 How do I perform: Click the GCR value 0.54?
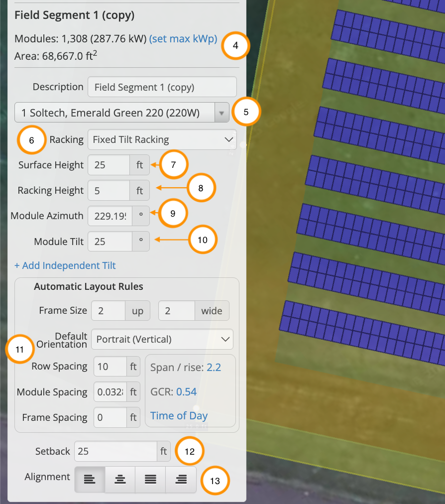(x=186, y=392)
